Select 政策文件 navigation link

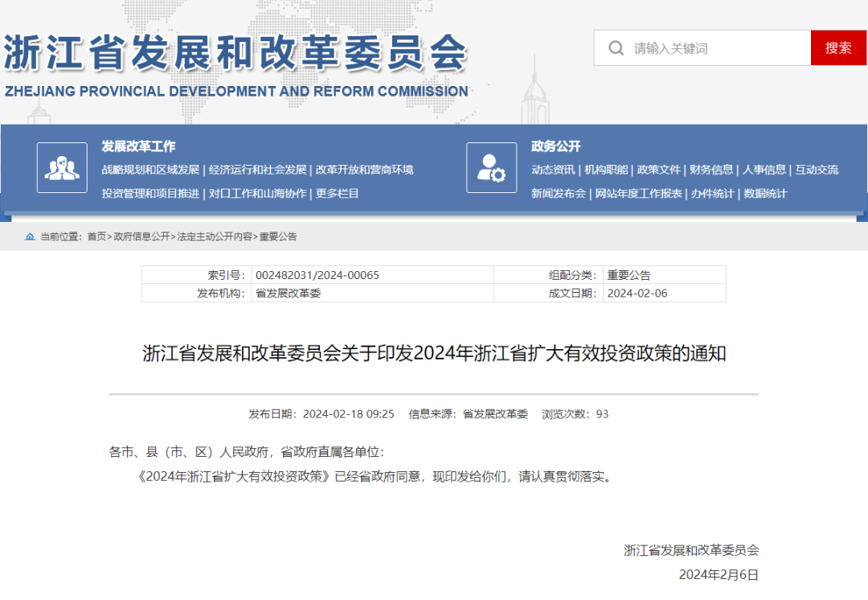[x=659, y=170]
